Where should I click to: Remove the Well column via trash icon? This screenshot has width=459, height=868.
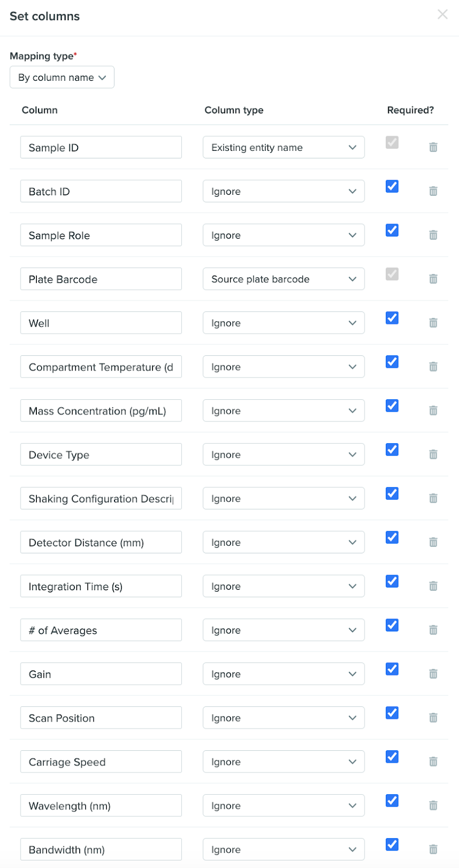[x=433, y=323]
